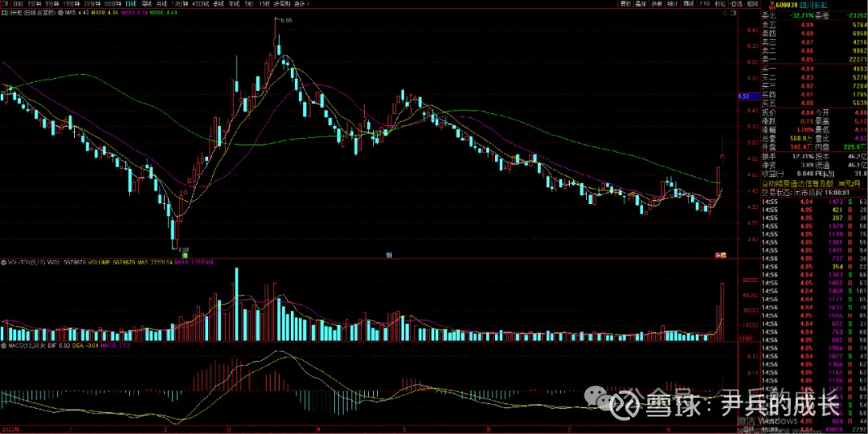This screenshot has width=868, height=434.
Task: Click the MA20 4.34 indicator label
Action: (134, 12)
